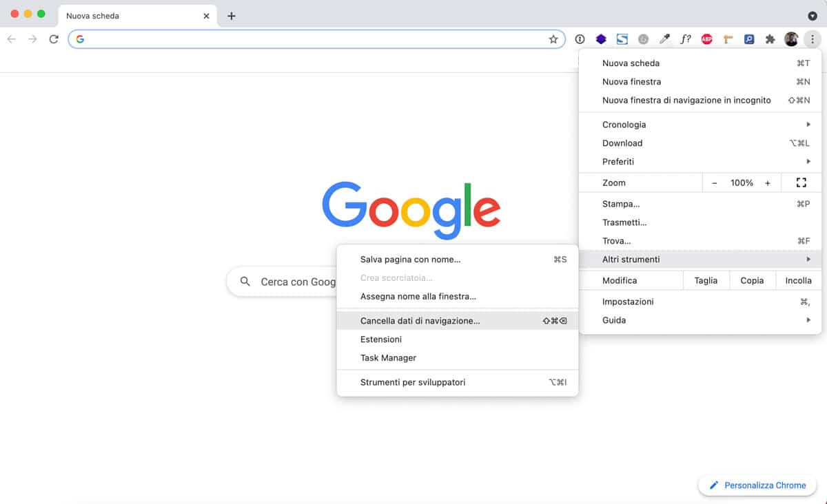Increase zoom with the plus button
The width and height of the screenshot is (827, 504).
click(x=768, y=183)
